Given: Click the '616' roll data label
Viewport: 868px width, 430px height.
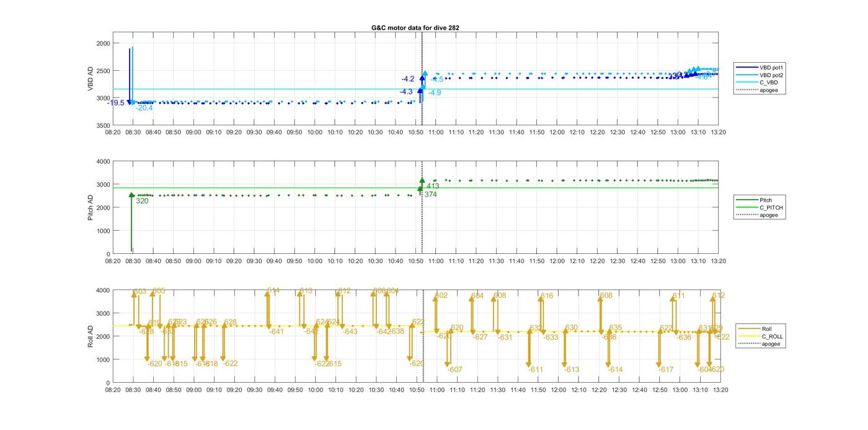Looking at the screenshot, I should coord(546,296).
